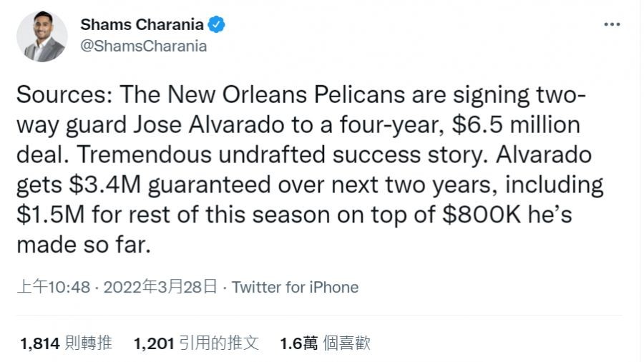
Task: Open Shams Charania's profile photo
Action: pos(42,36)
